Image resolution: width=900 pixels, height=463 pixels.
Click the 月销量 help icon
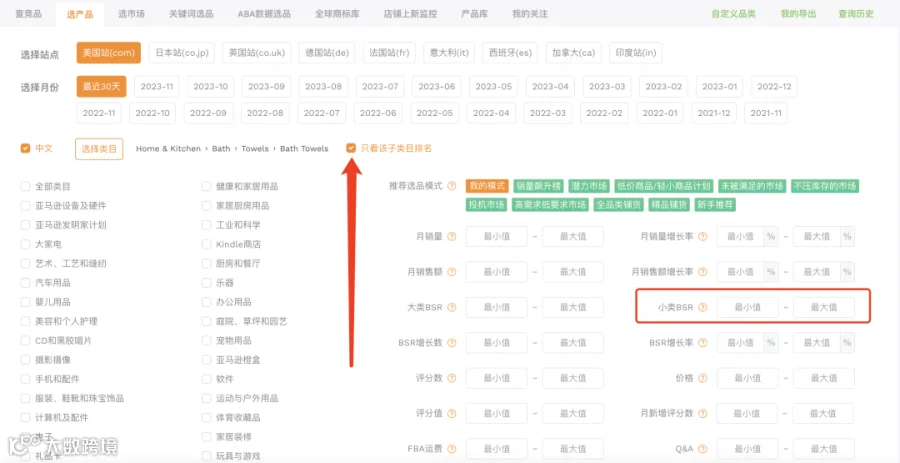tap(452, 236)
